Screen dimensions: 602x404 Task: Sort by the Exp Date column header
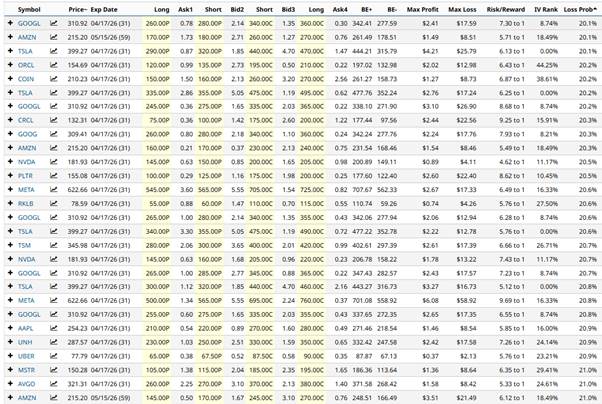click(104, 10)
